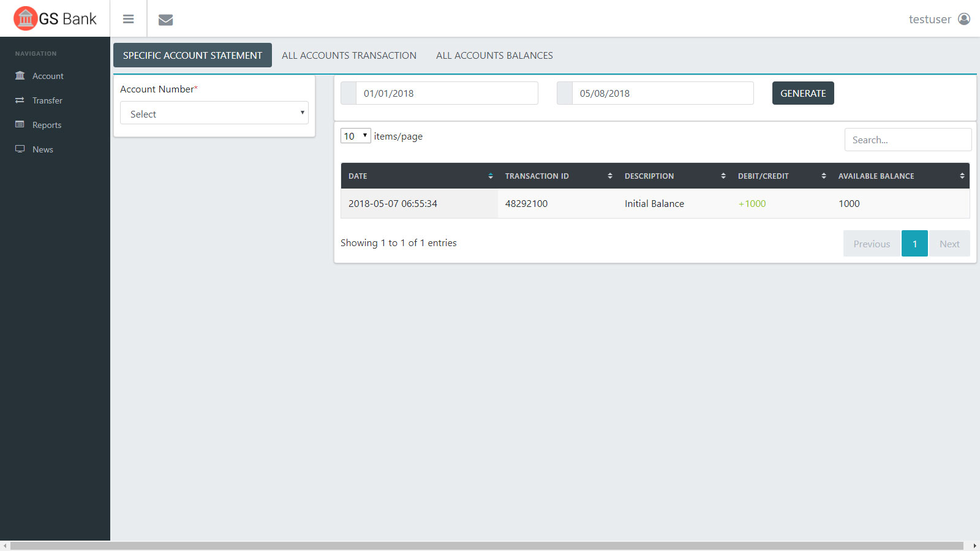Toggle the hamburger menu icon
This screenshot has height=551, width=980.
click(x=128, y=19)
